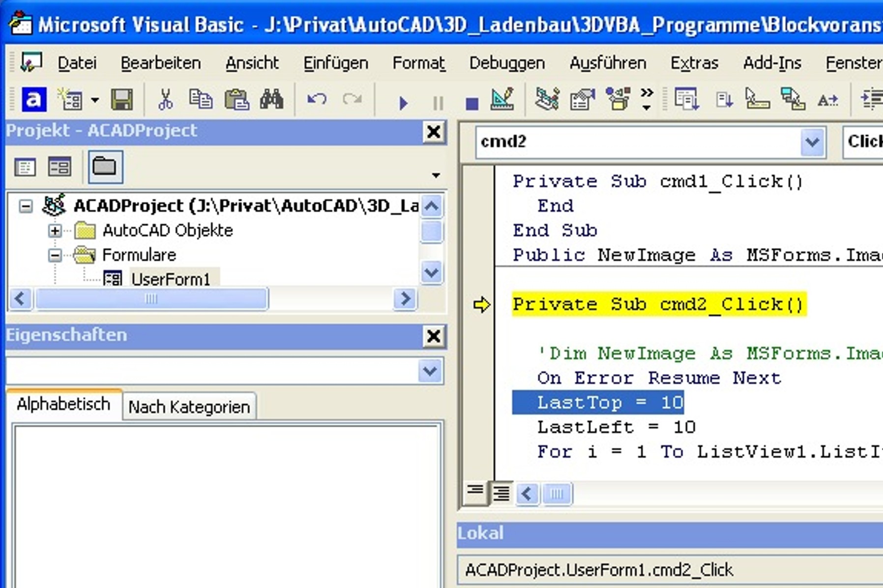Open Find with the binoculars icon
883x588 pixels.
click(272, 100)
